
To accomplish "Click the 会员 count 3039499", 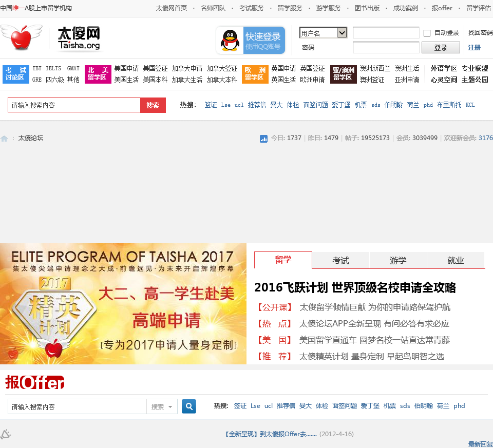I will 425,138.
